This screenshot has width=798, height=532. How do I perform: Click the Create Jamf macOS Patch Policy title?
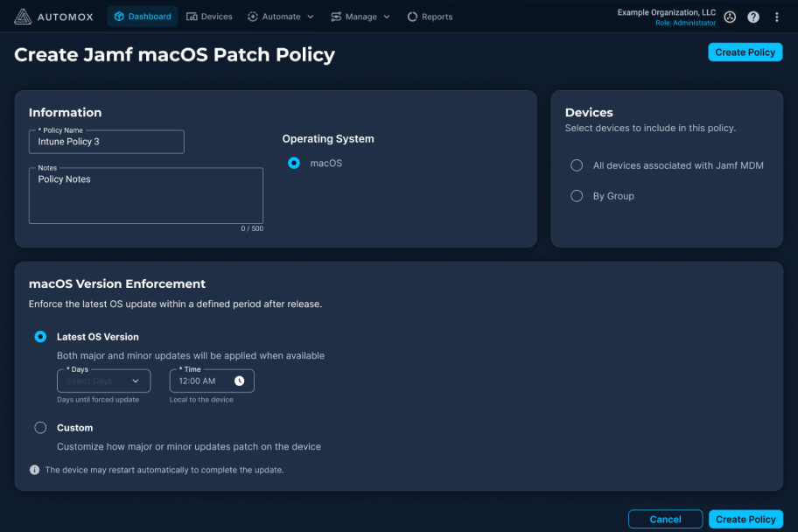[175, 54]
